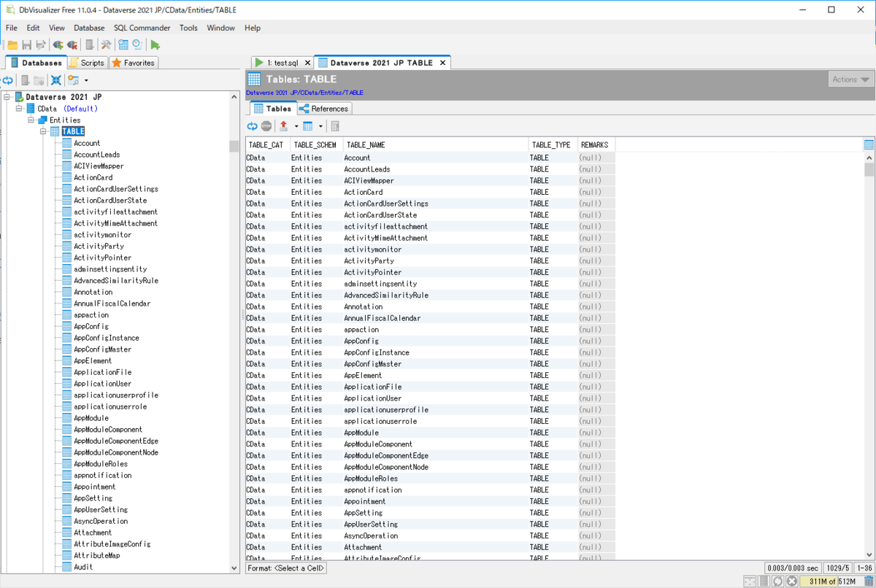Click the Stop execution icon
Screen dimensions: 876x588
[266, 125]
